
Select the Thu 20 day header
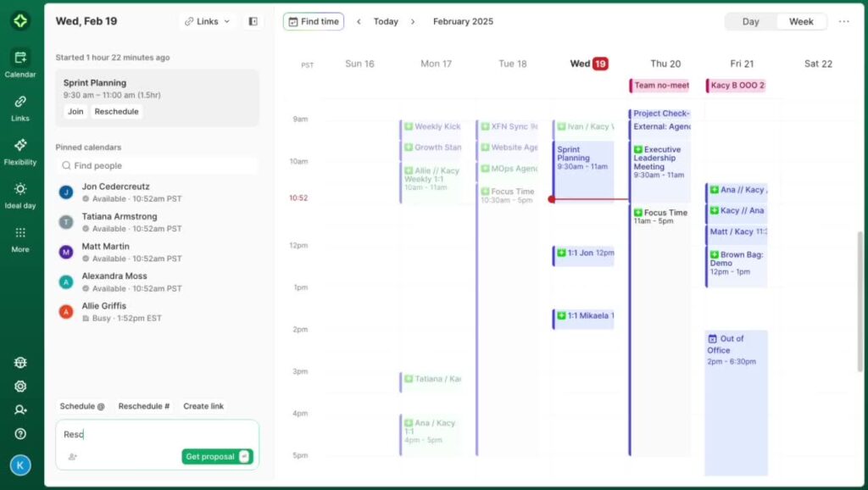tap(665, 64)
